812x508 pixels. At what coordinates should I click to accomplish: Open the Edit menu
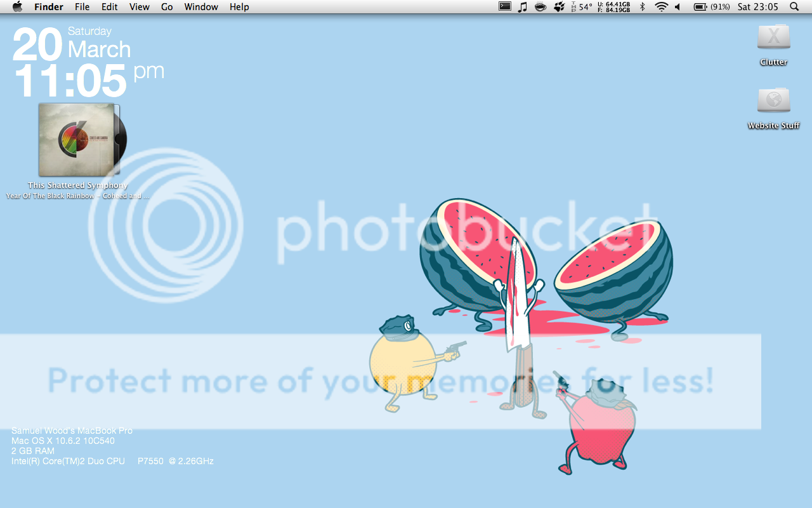coord(110,7)
